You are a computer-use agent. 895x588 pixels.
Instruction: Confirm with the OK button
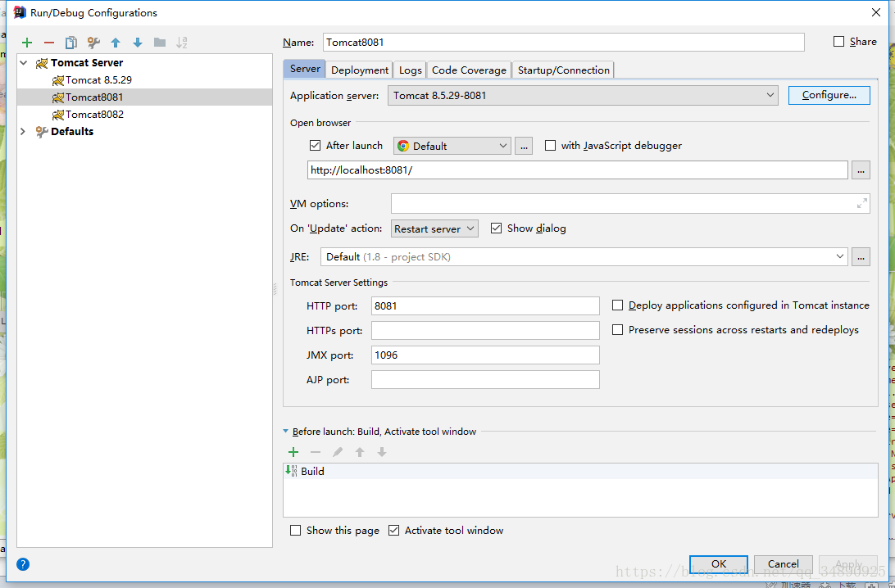(719, 564)
